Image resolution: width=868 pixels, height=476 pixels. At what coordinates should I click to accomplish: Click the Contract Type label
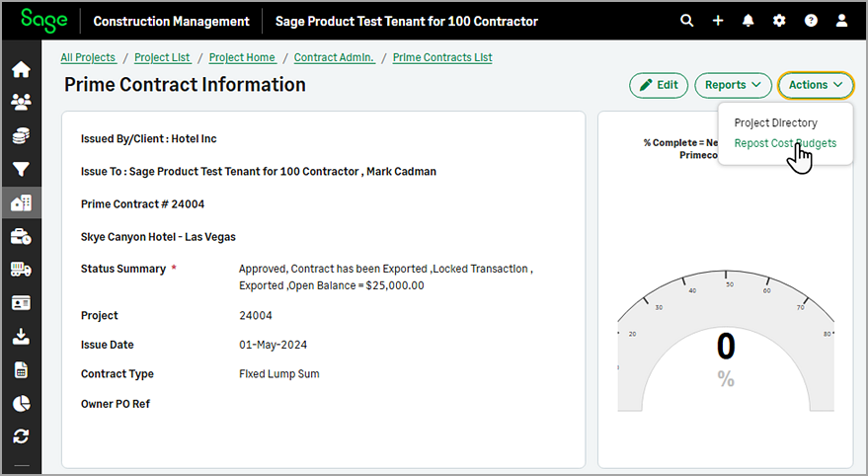point(118,374)
